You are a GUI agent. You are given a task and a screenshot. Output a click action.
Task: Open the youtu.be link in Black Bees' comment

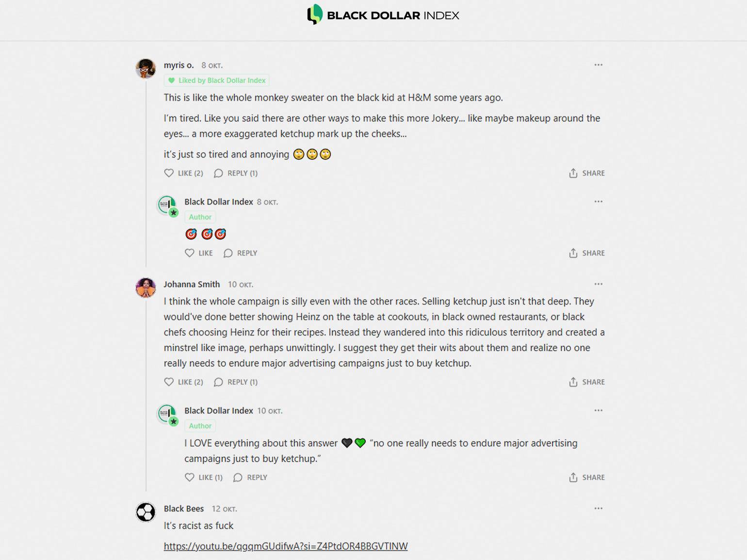286,546
